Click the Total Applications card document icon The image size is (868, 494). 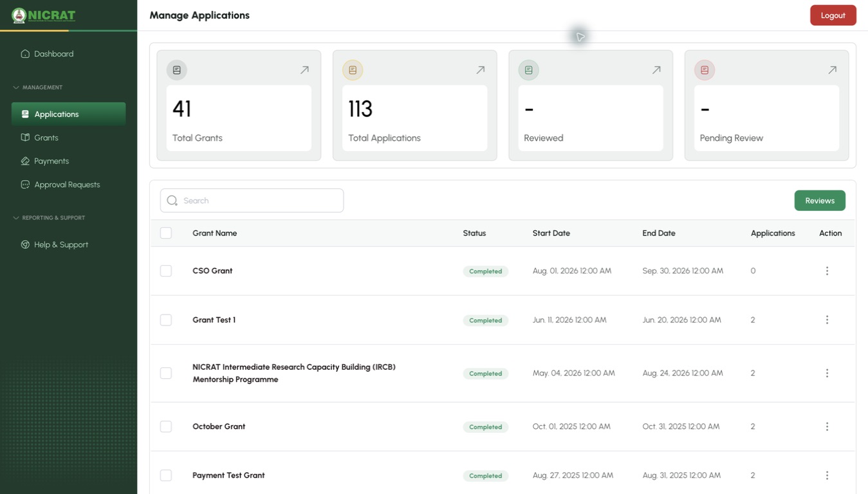(353, 70)
